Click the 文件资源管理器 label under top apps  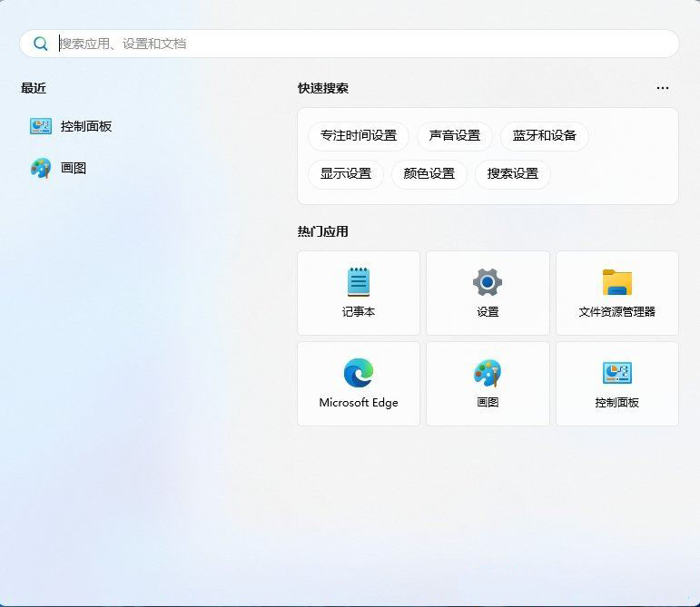click(617, 312)
